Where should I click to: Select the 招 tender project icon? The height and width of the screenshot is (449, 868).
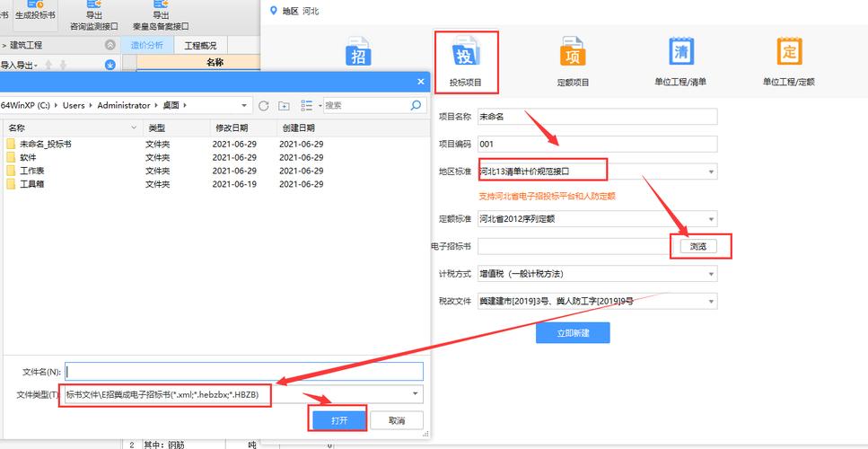point(359,52)
